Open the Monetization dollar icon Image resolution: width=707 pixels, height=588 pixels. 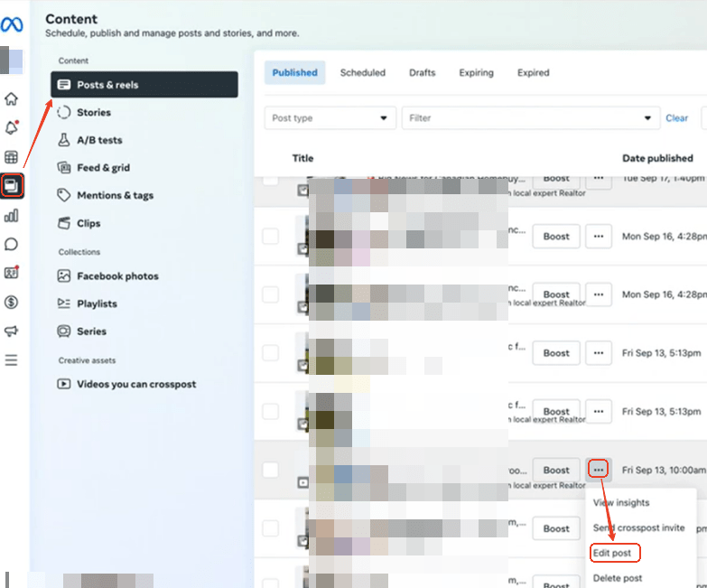point(11,302)
